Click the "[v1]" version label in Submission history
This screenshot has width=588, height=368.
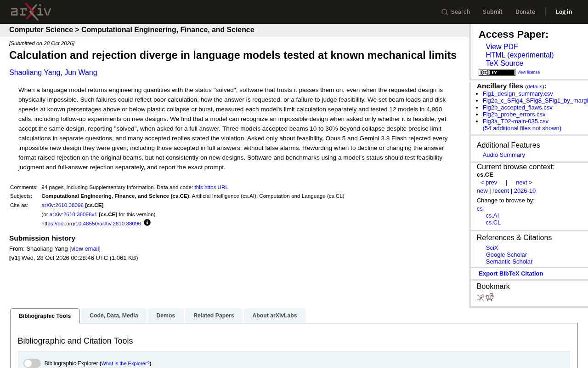click(x=14, y=258)
